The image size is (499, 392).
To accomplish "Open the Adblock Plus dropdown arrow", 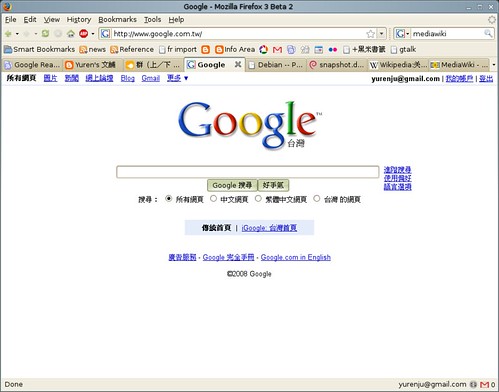I will coord(93,34).
